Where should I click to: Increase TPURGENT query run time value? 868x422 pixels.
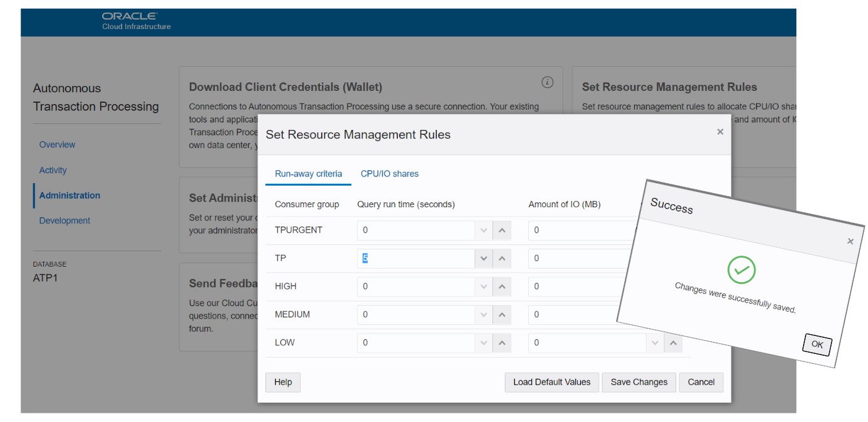pyautogui.click(x=502, y=230)
